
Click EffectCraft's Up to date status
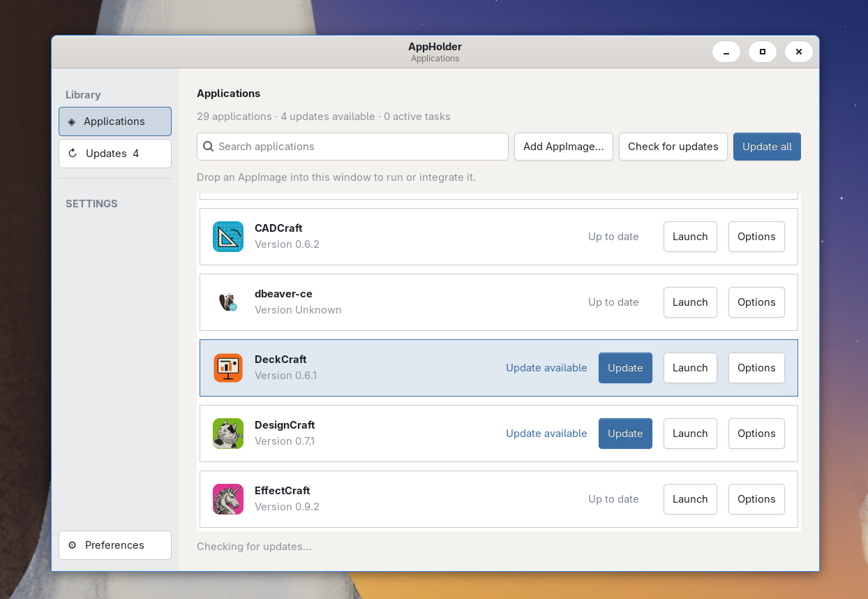tap(613, 499)
